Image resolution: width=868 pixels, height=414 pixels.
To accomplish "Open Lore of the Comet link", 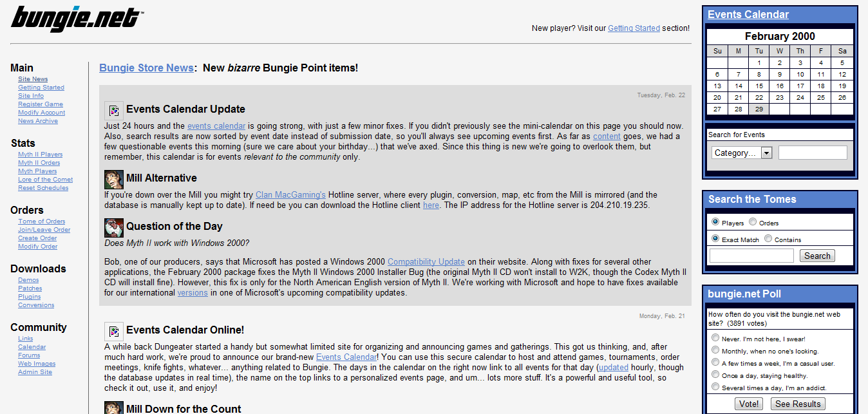I will 45,180.
